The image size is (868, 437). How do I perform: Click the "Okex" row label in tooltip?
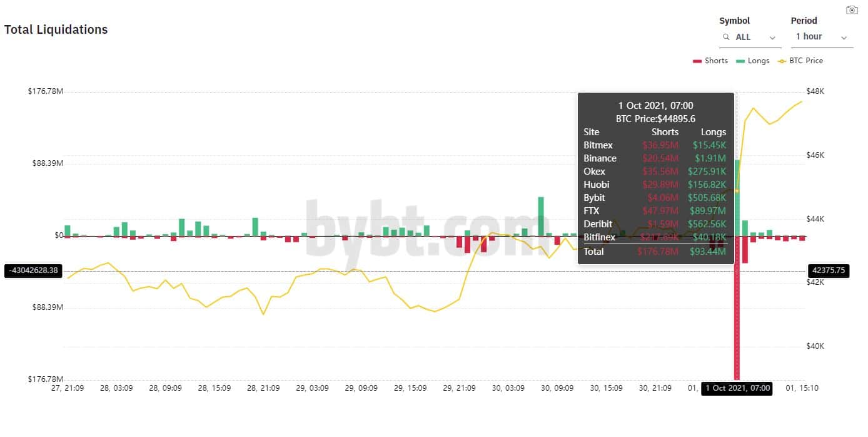point(594,172)
